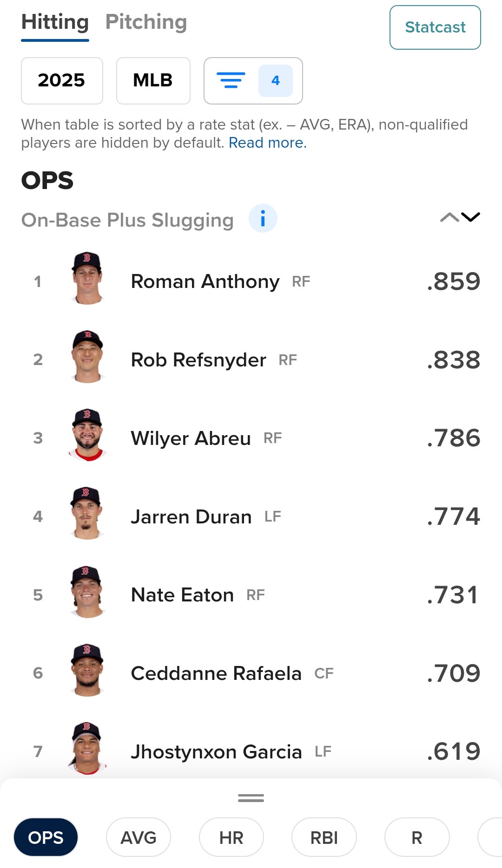Tap Rob Refsnyder's player photo
The width and height of the screenshot is (502, 868).
(87, 357)
